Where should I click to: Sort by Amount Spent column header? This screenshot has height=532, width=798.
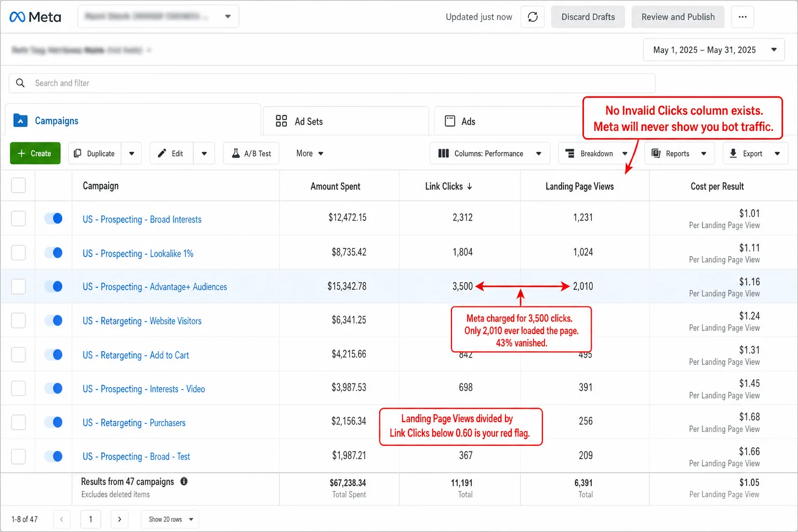335,187
